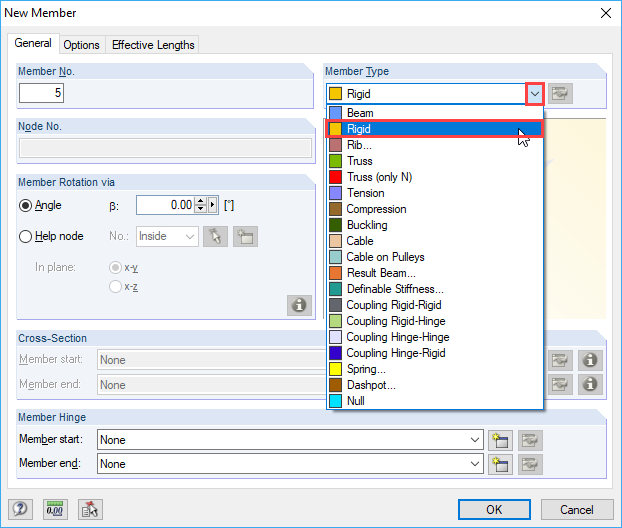
Task: Choose Spring... member type
Action: [435, 369]
